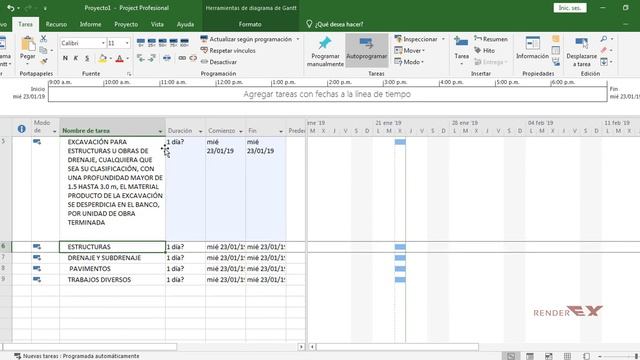Open Duración column filter arrow
The height and width of the screenshot is (360, 640).
pos(200,131)
